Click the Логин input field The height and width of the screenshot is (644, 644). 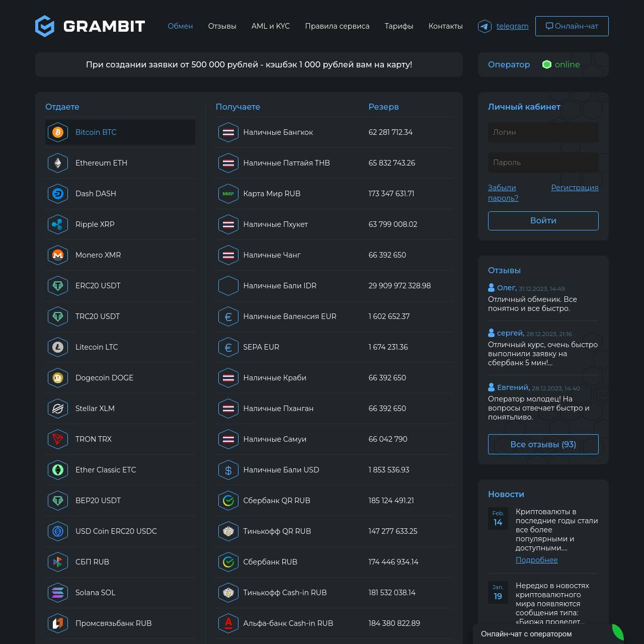click(x=543, y=132)
